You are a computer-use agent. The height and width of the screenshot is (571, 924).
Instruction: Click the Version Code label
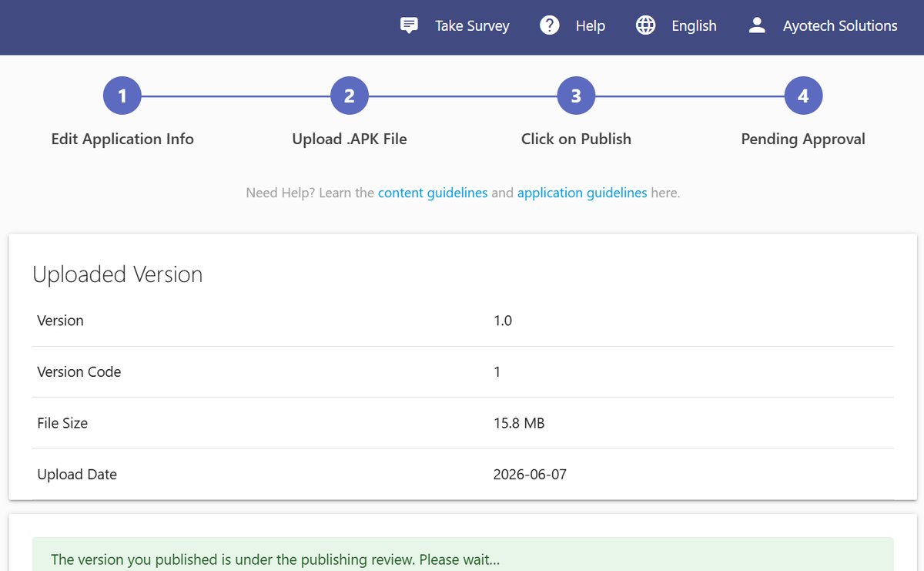pyautogui.click(x=79, y=371)
